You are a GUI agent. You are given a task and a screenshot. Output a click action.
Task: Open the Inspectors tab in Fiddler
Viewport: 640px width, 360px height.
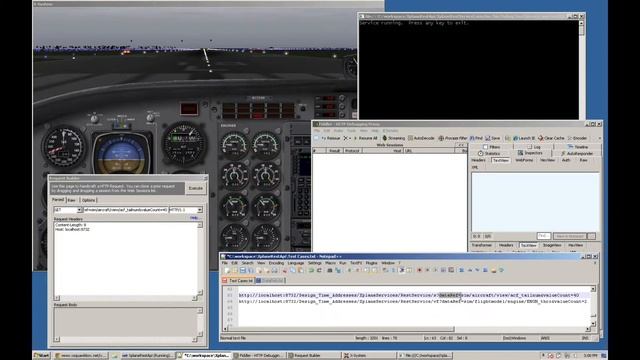pyautogui.click(x=530, y=153)
